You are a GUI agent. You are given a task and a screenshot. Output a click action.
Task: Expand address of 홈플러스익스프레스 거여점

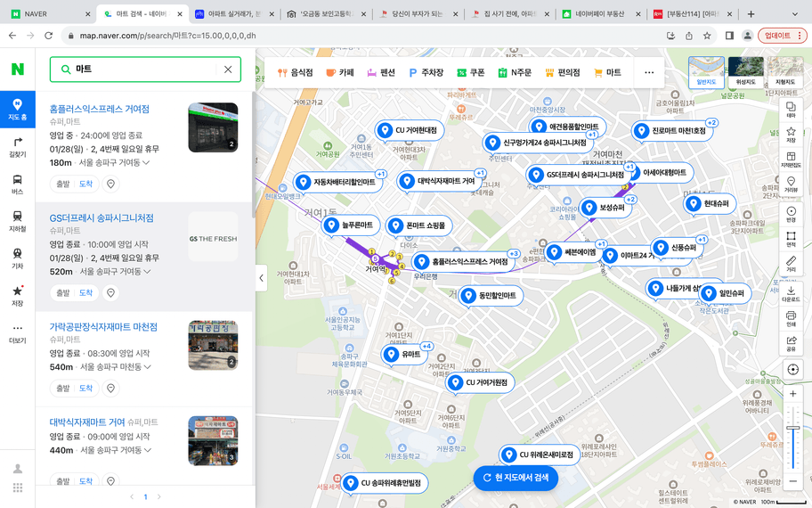click(x=147, y=163)
